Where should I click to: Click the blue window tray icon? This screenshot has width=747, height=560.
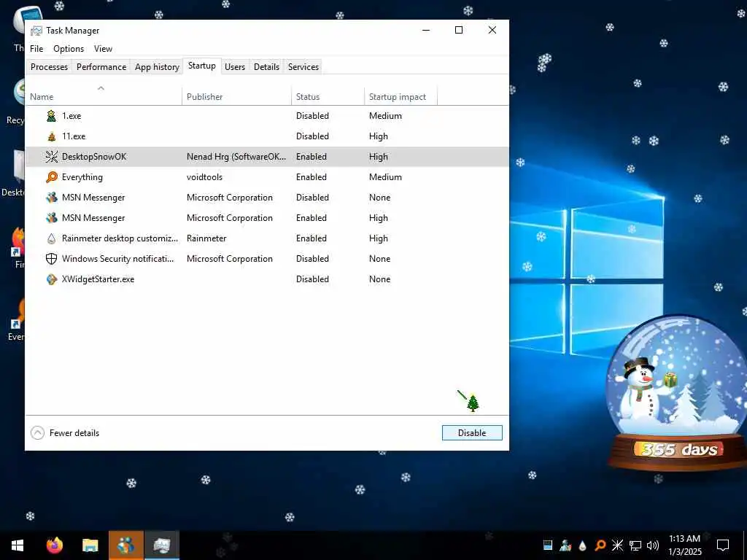pyautogui.click(x=548, y=545)
